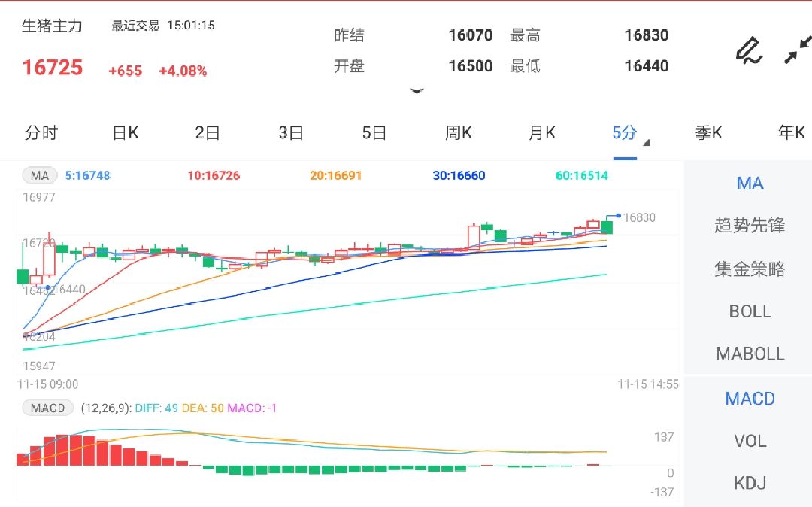Select MACD in the sub-indicator sidebar
The image size is (812, 507).
click(750, 398)
